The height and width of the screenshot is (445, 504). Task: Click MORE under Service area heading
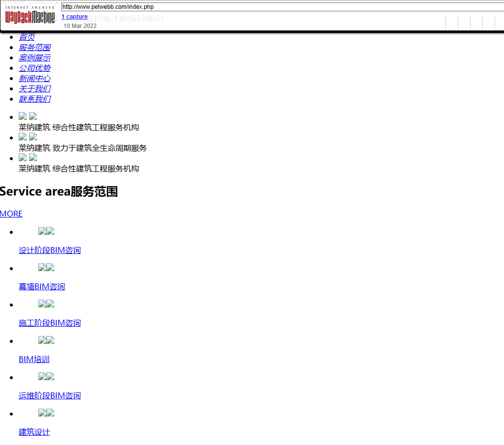(x=11, y=214)
